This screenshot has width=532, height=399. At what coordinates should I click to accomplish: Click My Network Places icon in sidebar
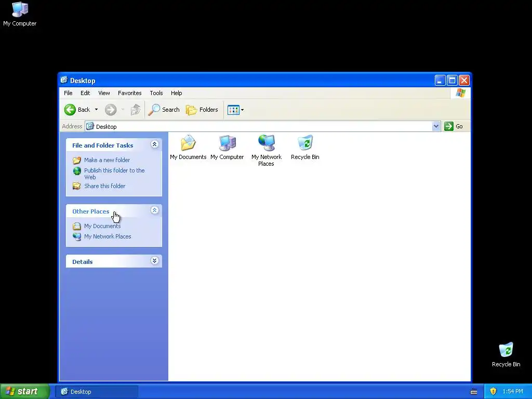[77, 236]
